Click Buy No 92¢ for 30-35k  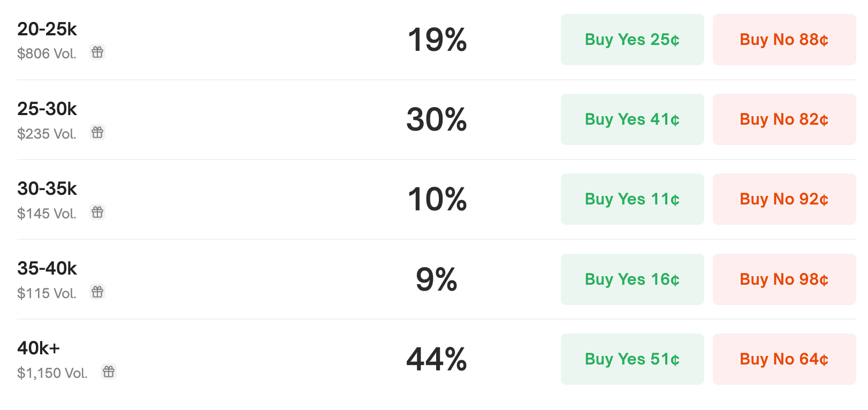(784, 199)
